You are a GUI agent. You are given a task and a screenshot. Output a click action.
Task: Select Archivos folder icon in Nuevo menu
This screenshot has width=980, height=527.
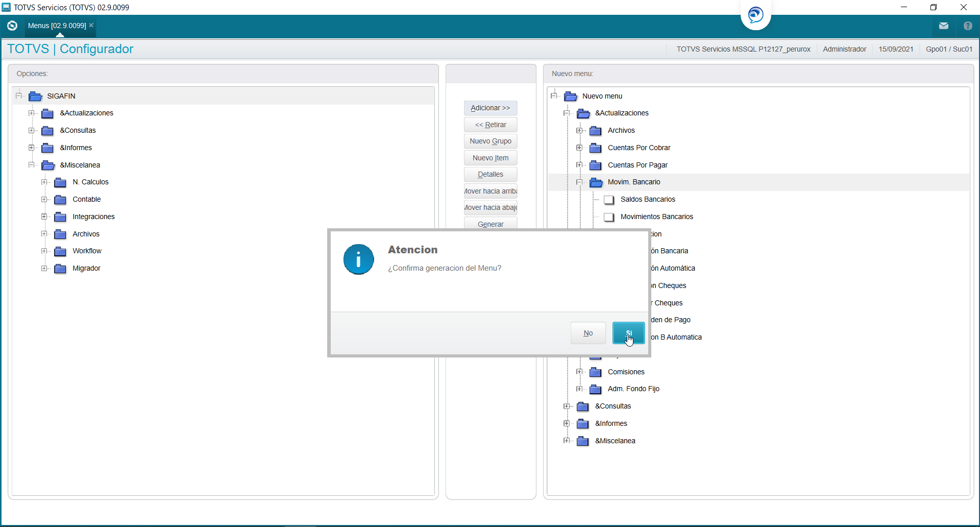tap(596, 131)
